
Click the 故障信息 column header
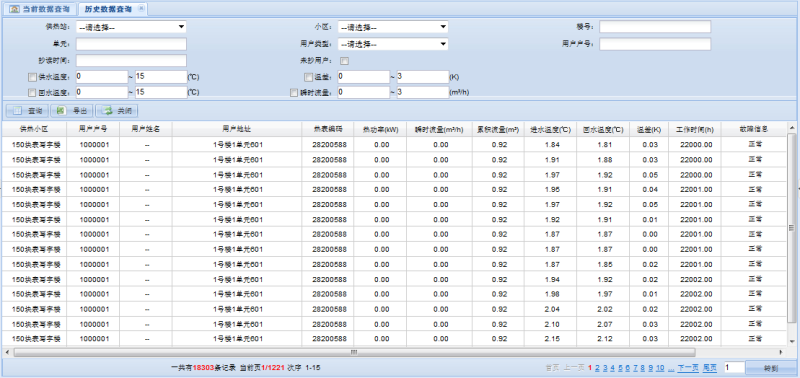coord(755,129)
